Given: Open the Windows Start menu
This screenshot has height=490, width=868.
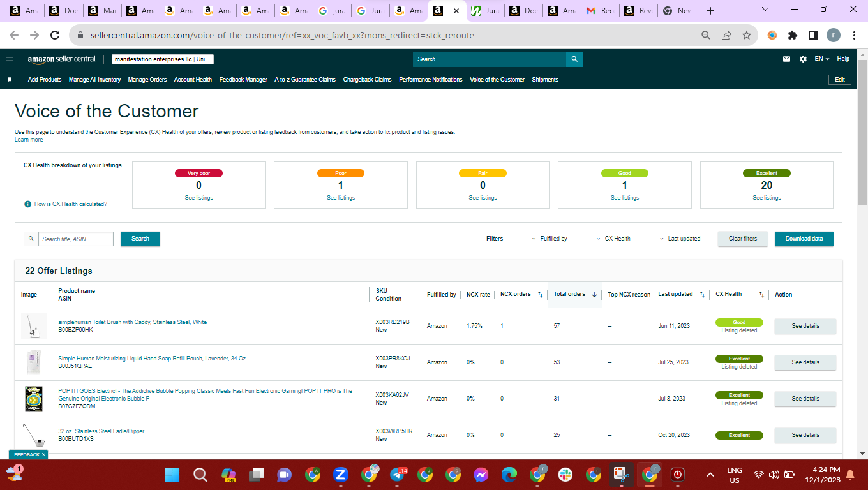Looking at the screenshot, I should [x=172, y=475].
